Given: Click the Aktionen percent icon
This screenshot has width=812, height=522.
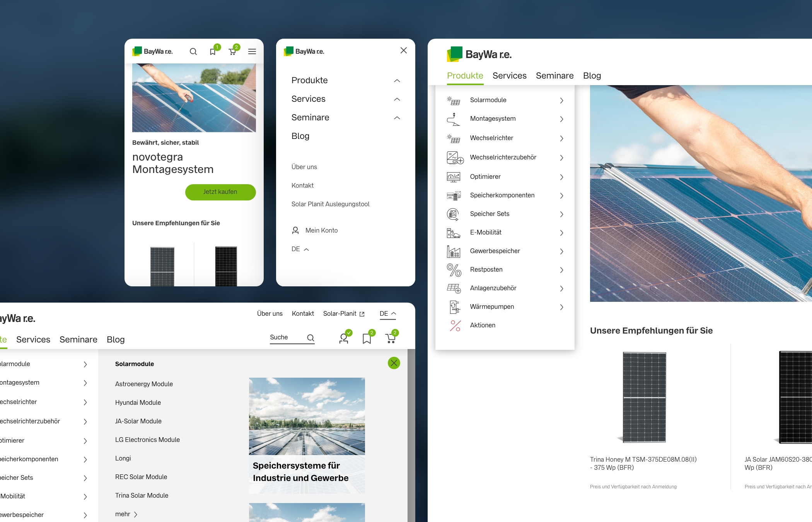Looking at the screenshot, I should pyautogui.click(x=455, y=325).
